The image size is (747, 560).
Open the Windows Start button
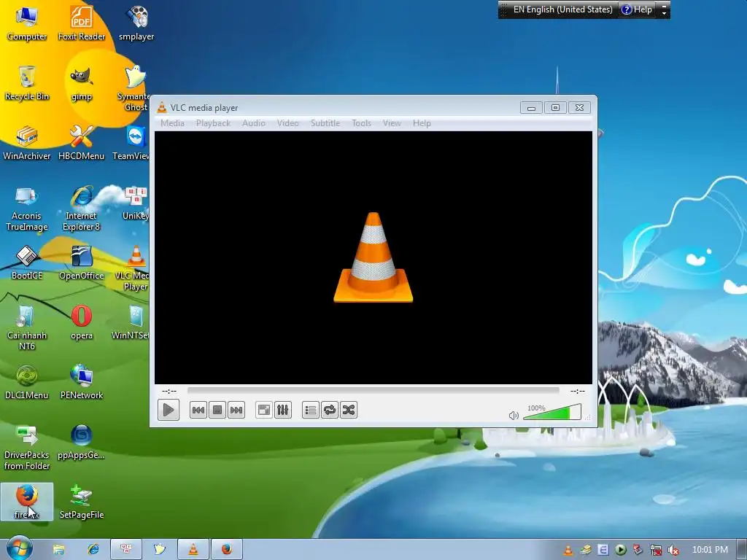[x=19, y=549]
